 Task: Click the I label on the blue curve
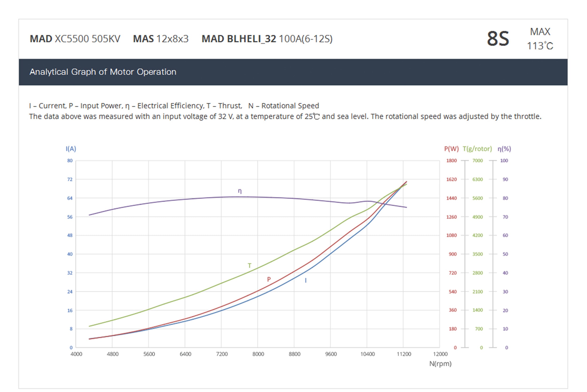(305, 281)
